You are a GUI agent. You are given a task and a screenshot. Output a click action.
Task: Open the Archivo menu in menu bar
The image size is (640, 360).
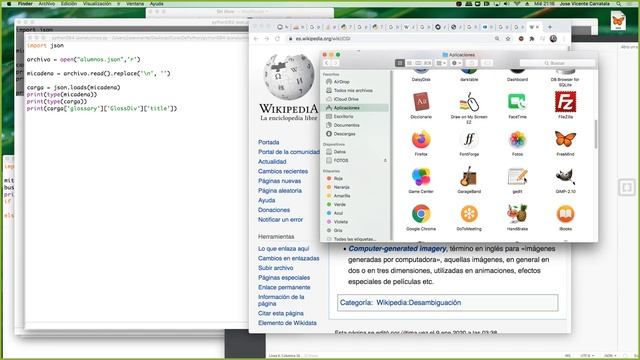pos(47,3)
